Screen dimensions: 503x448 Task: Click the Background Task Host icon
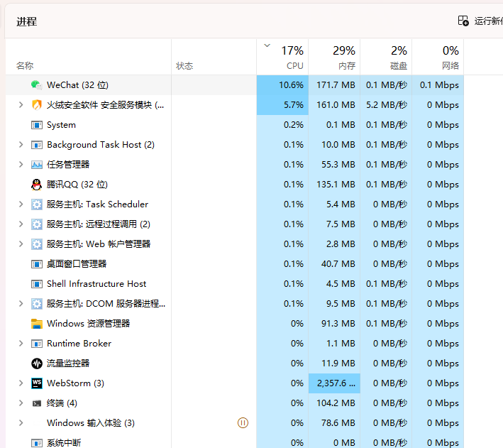tap(37, 145)
